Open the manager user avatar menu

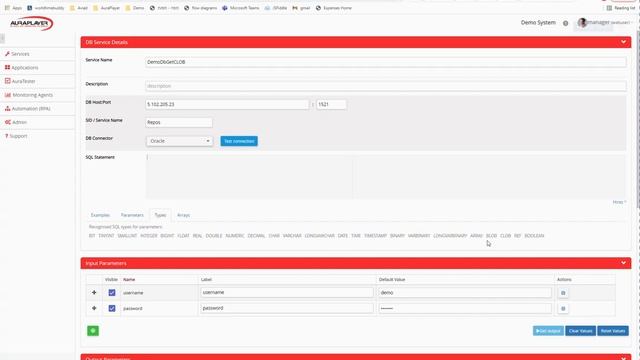[x=582, y=22]
